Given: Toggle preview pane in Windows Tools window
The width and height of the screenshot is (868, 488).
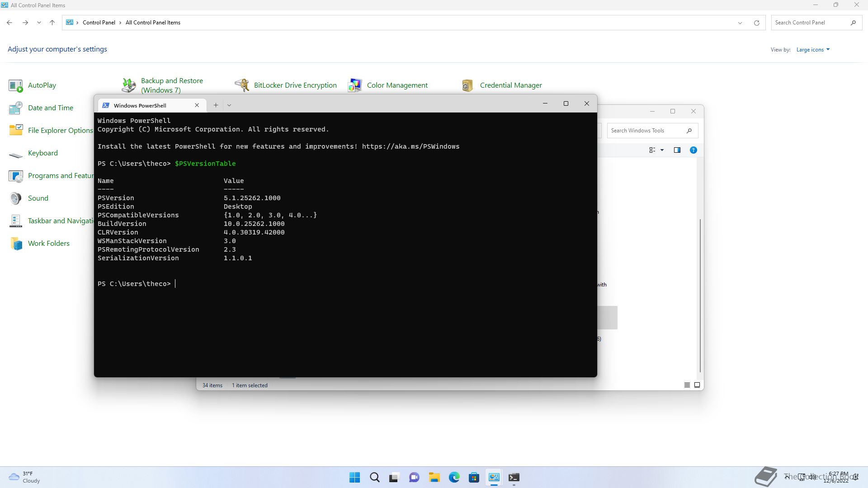Looking at the screenshot, I should 677,150.
